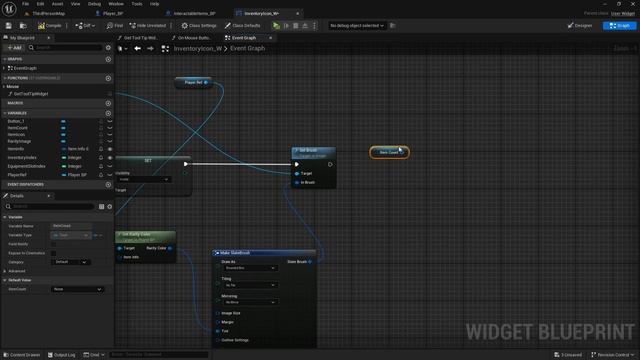Click the stop simulation icon
This screenshot has width=640, height=360.
pyautogui.click(x=296, y=26)
